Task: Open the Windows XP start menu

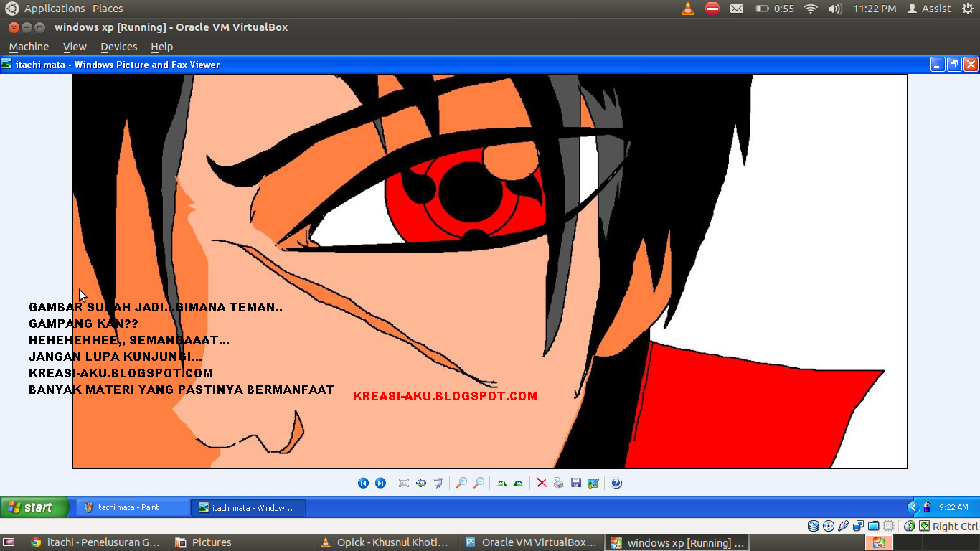Action: [34, 507]
